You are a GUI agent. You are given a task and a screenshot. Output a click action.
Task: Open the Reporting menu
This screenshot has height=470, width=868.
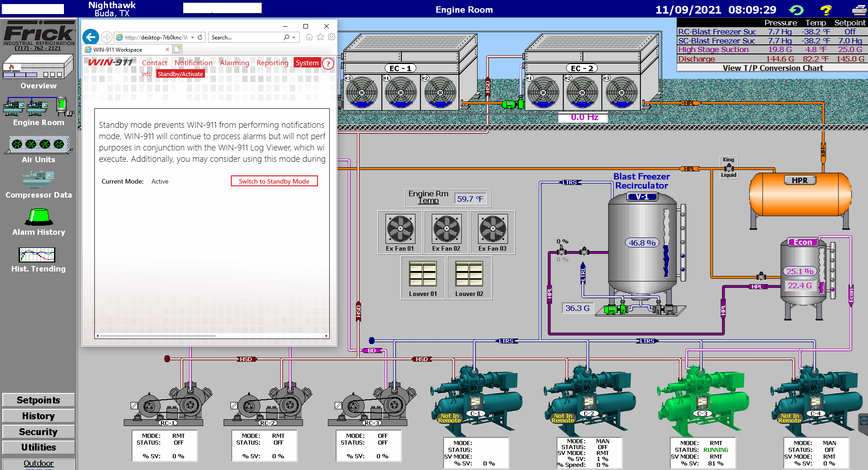click(x=273, y=63)
